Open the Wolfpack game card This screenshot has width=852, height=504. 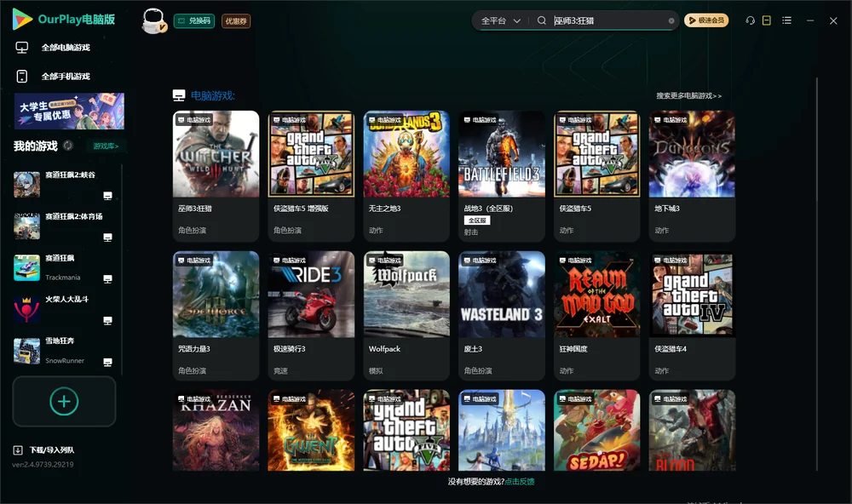[406, 316]
